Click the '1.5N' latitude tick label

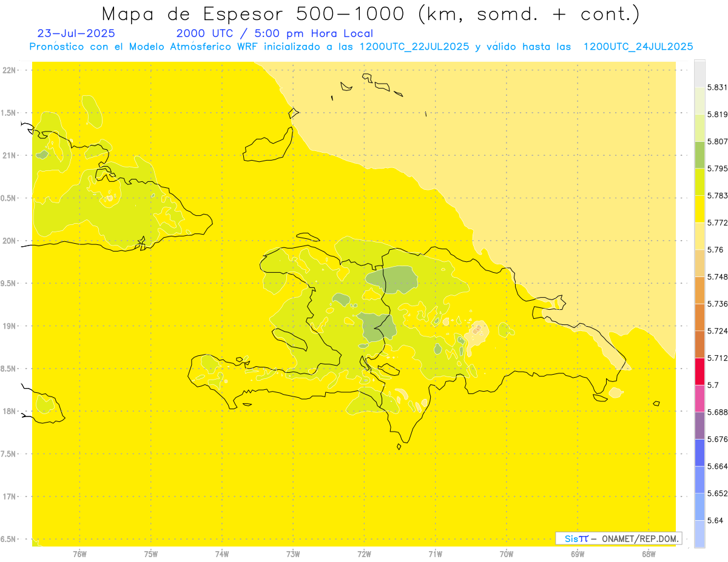tap(9, 113)
